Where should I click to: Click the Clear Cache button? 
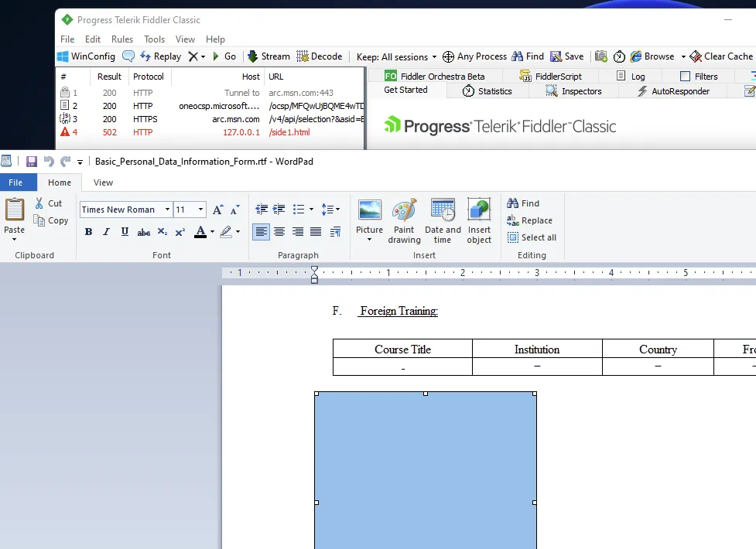pos(721,56)
